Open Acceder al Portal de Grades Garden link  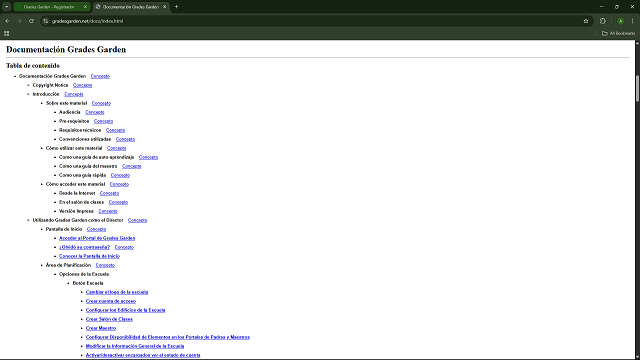[97, 238]
